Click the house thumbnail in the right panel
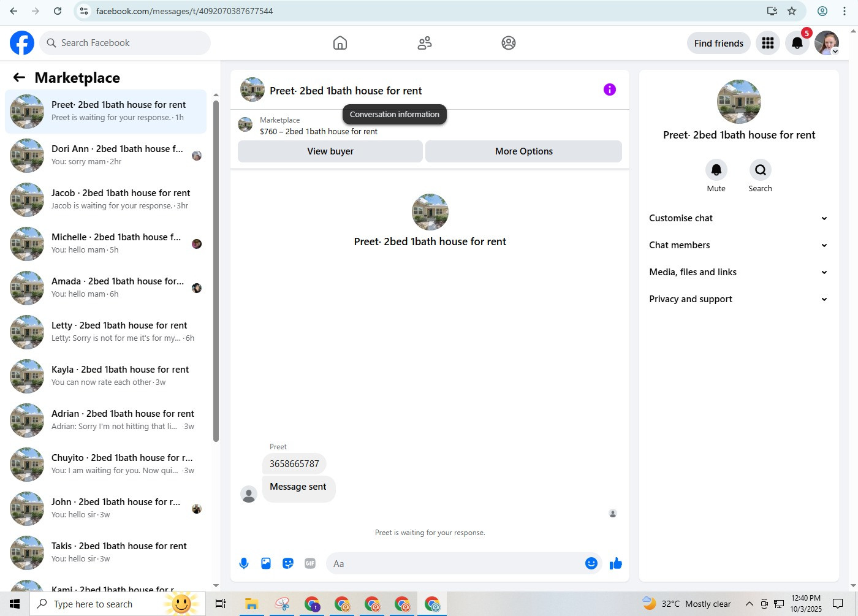The height and width of the screenshot is (616, 858). (739, 102)
